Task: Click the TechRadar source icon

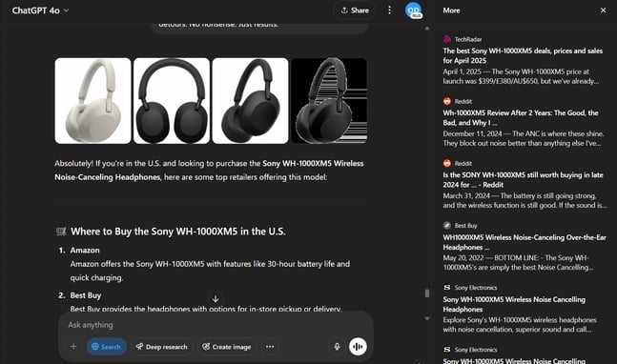Action: pos(447,39)
